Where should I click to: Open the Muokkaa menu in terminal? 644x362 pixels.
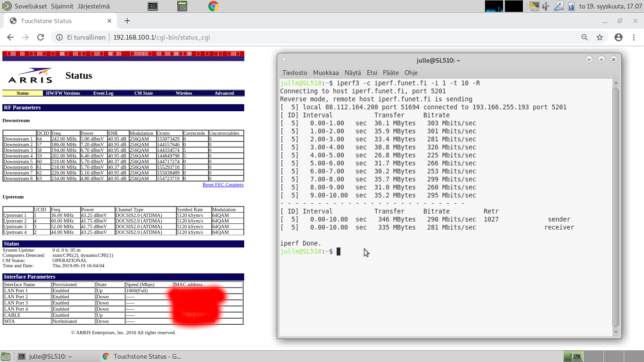pos(326,73)
